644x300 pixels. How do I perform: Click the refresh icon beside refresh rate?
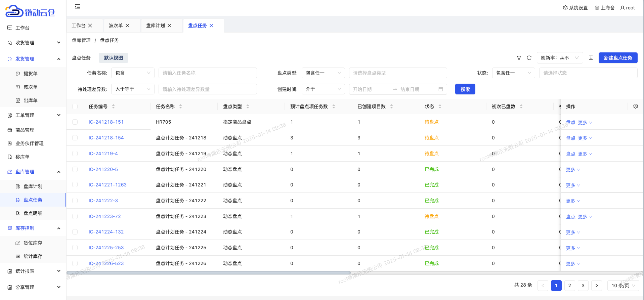529,58
